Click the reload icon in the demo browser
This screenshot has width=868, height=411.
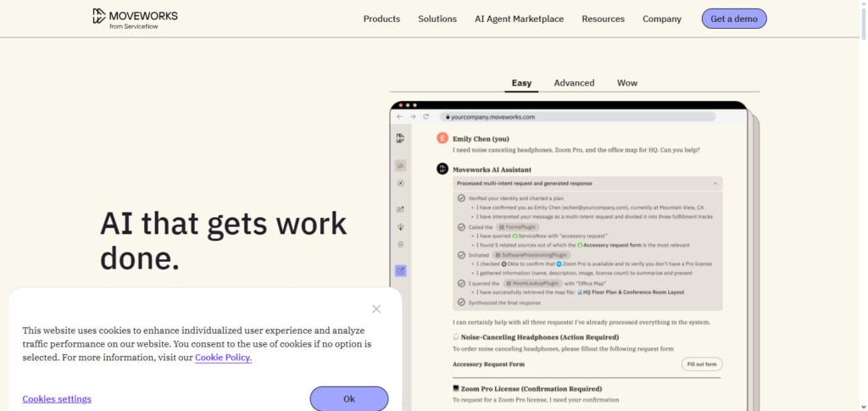(426, 117)
